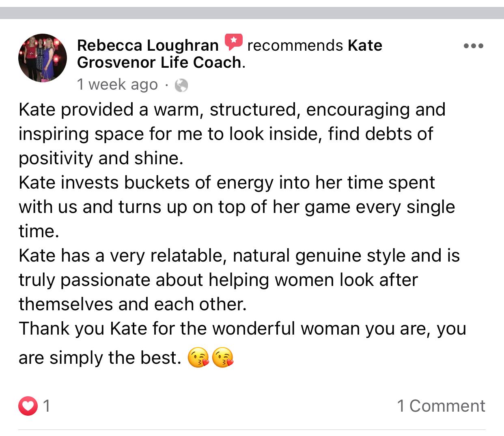Viewport: 504px width, 436px height.
Task: Click the globe public-privacy icon
Action: (181, 85)
